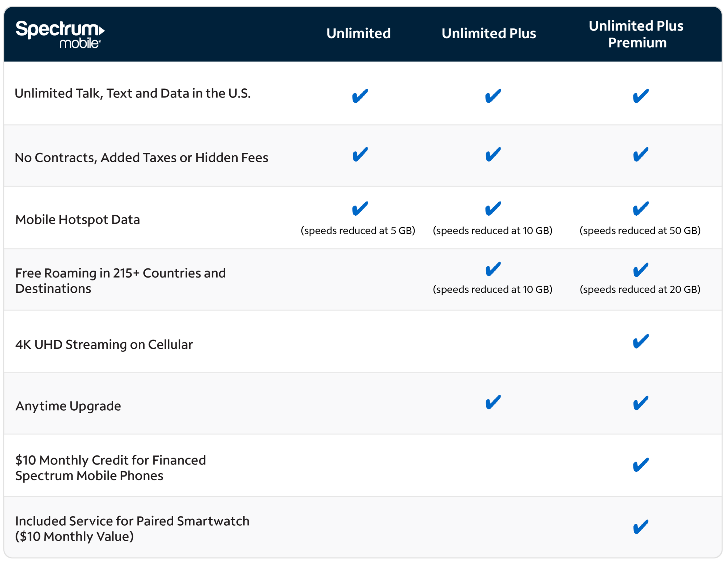Click Unlimited Plus checkmark for Free Roaming row

493,269
